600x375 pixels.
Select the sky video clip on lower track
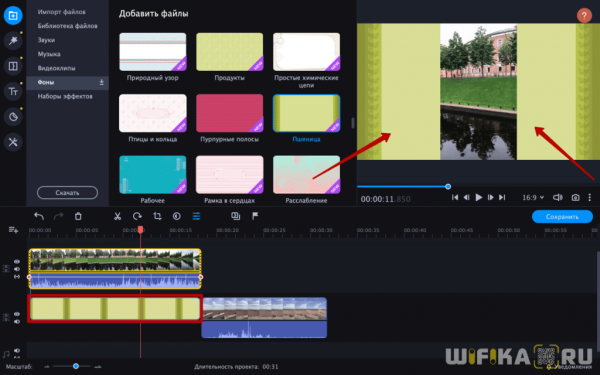click(x=264, y=318)
